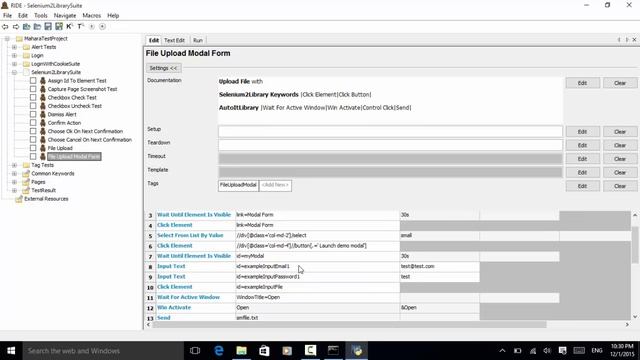The width and height of the screenshot is (640, 360).
Task: Tick checkbox for Checkbox Uncheck Test
Action: [x=33, y=106]
